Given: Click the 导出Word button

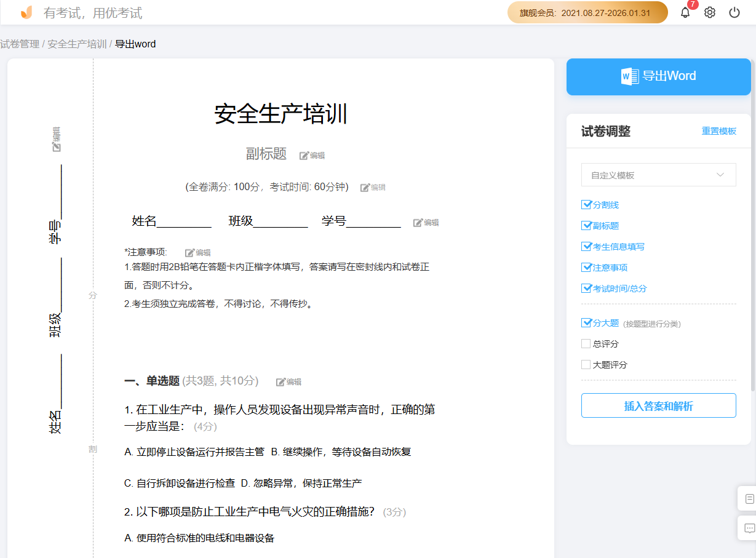Looking at the screenshot, I should coord(658,76).
